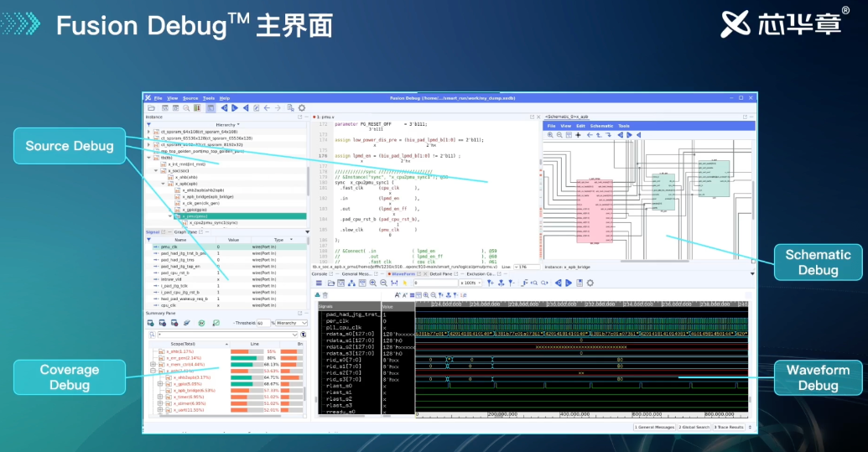Screen dimensions: 868x452
Task: Switch to General Mess... tab
Action: (356, 274)
